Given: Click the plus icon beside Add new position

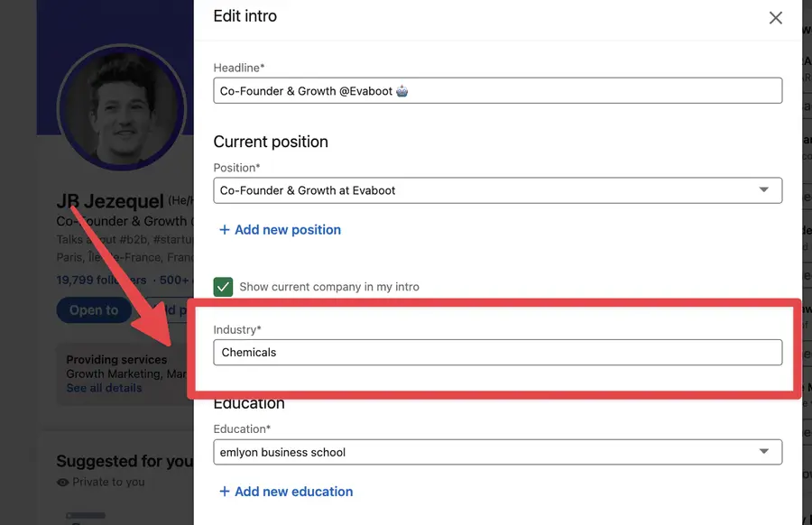Looking at the screenshot, I should pos(225,230).
